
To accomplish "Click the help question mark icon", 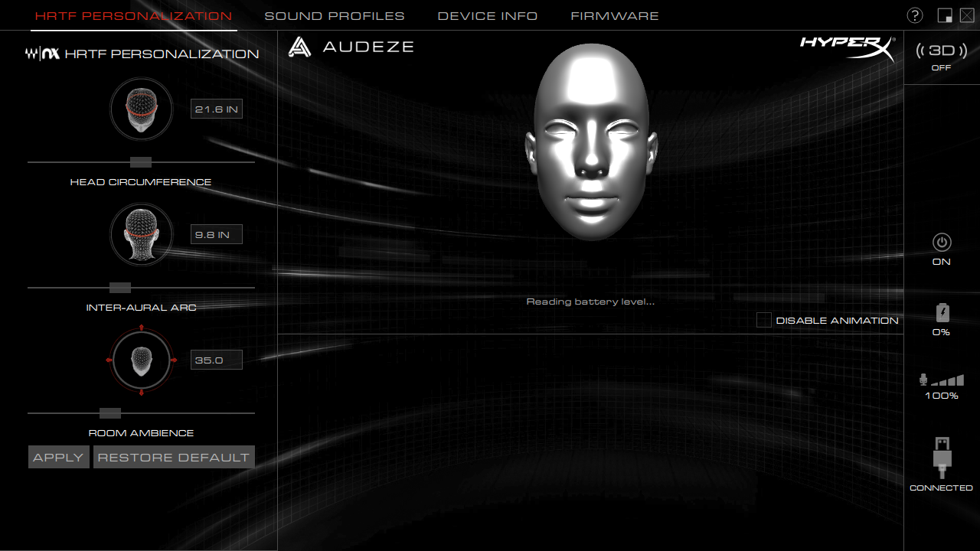I will pos(915,15).
